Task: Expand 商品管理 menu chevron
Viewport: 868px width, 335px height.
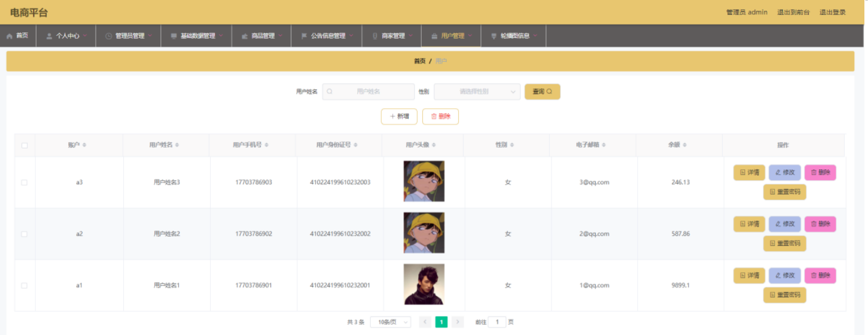Action: click(280, 35)
